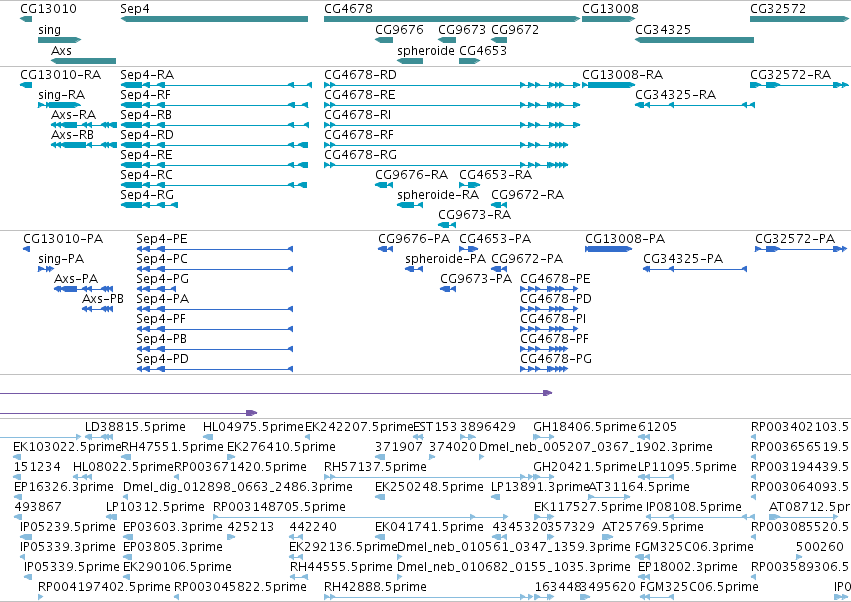Click the CG4678-PG protein label

point(556,359)
